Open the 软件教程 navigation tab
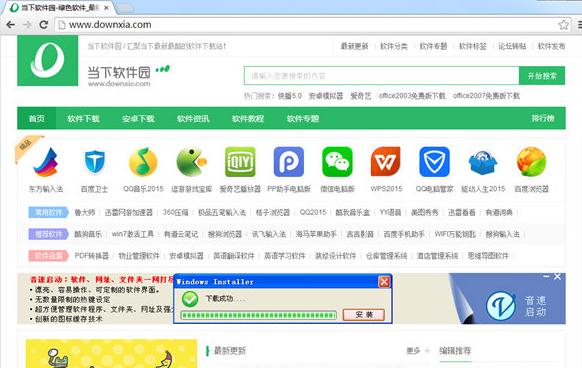Viewport: 582px width, 368px height. point(248,118)
